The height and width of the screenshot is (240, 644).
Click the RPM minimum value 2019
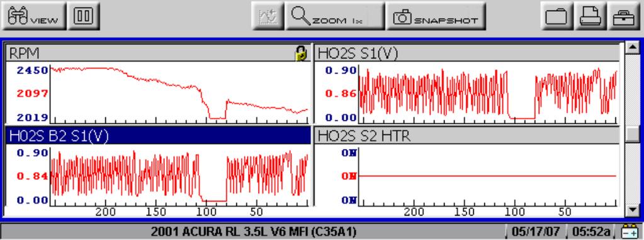click(x=33, y=117)
